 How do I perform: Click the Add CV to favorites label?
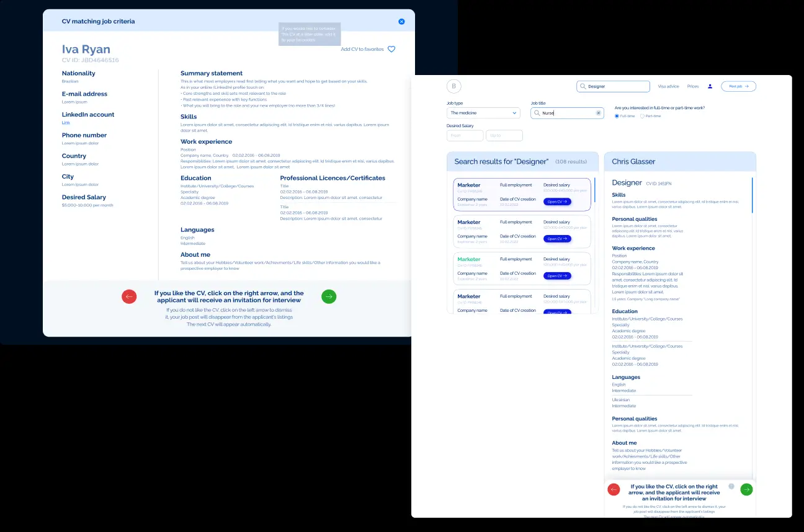tap(362, 50)
